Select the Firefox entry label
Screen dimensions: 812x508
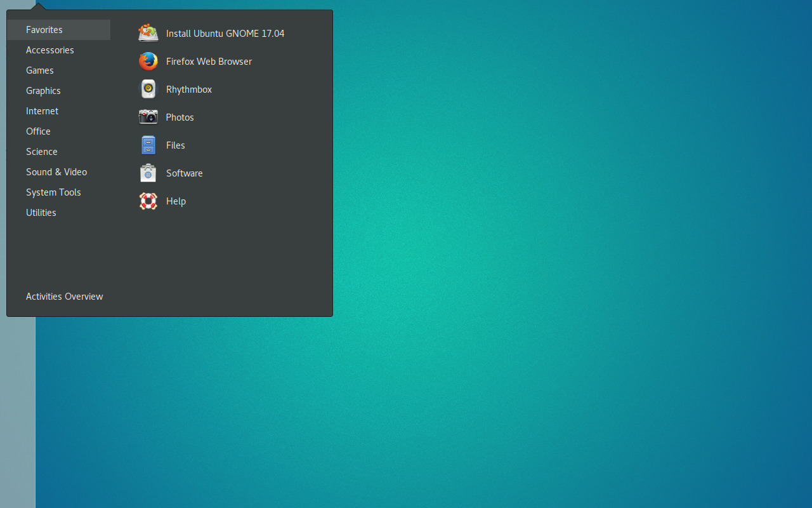208,61
